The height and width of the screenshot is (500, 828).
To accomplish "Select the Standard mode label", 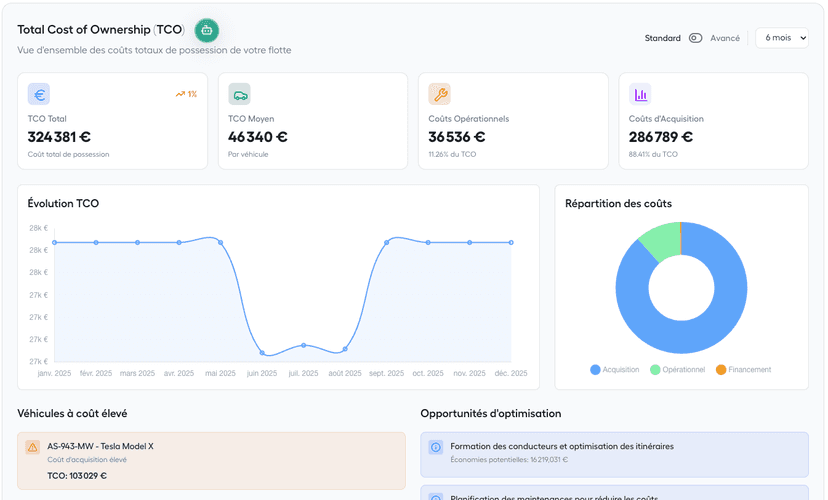I will coord(662,38).
